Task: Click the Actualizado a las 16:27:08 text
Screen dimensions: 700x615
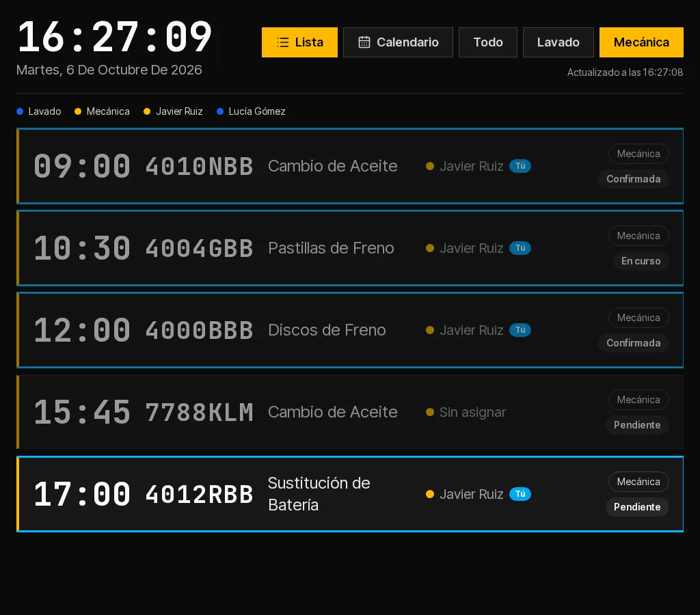Action: pos(625,72)
